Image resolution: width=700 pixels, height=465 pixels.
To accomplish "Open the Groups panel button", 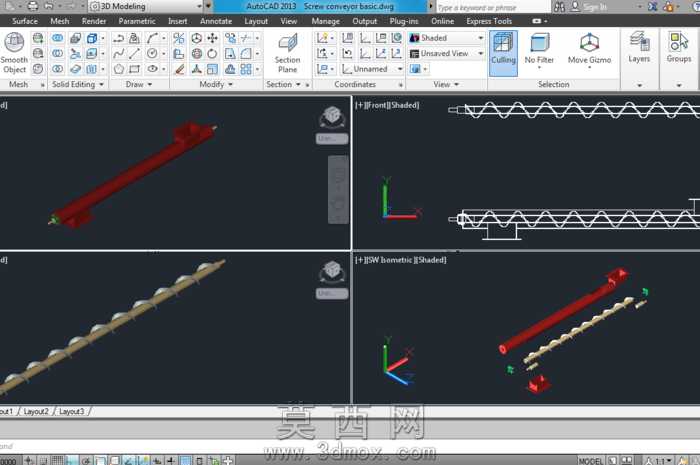I will tap(679, 47).
